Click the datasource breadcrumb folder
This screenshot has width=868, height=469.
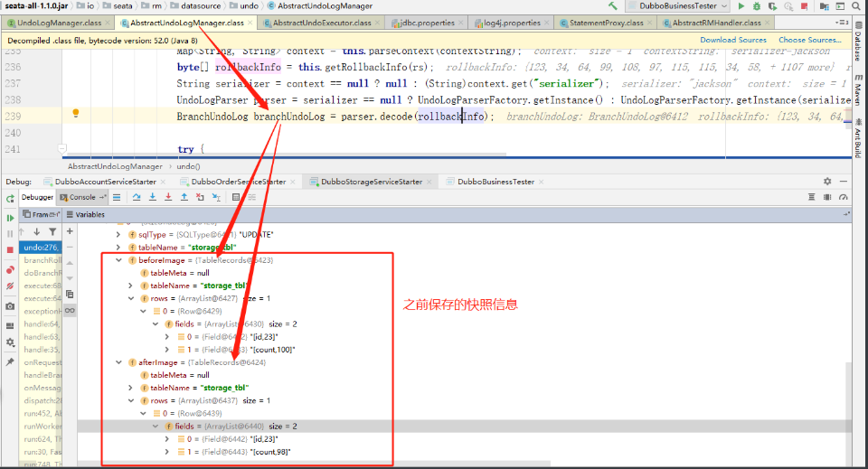coord(195,6)
